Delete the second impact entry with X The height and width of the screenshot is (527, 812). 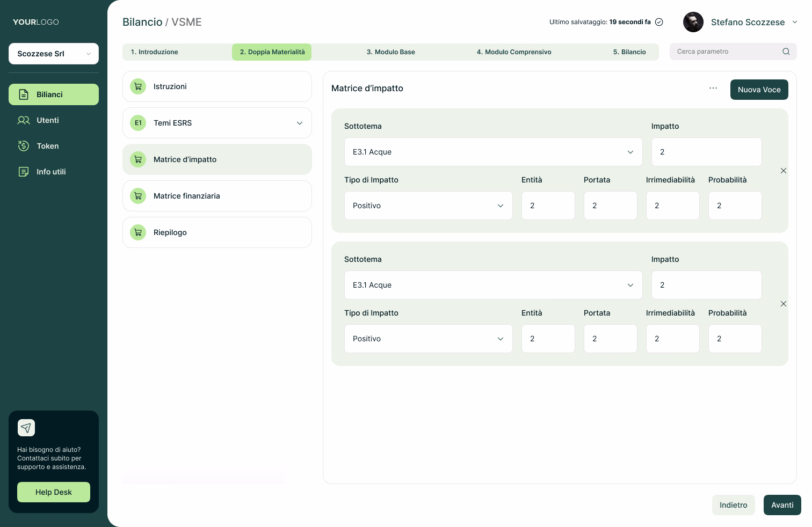pyautogui.click(x=783, y=304)
